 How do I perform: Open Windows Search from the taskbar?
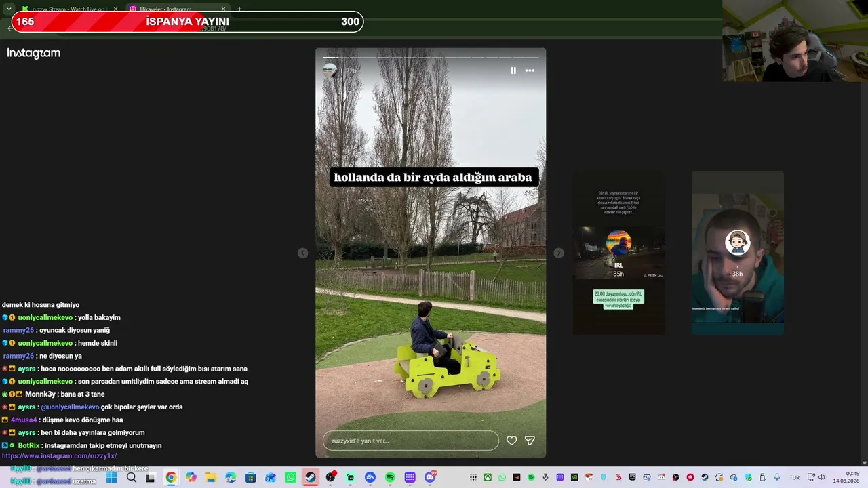point(131,478)
